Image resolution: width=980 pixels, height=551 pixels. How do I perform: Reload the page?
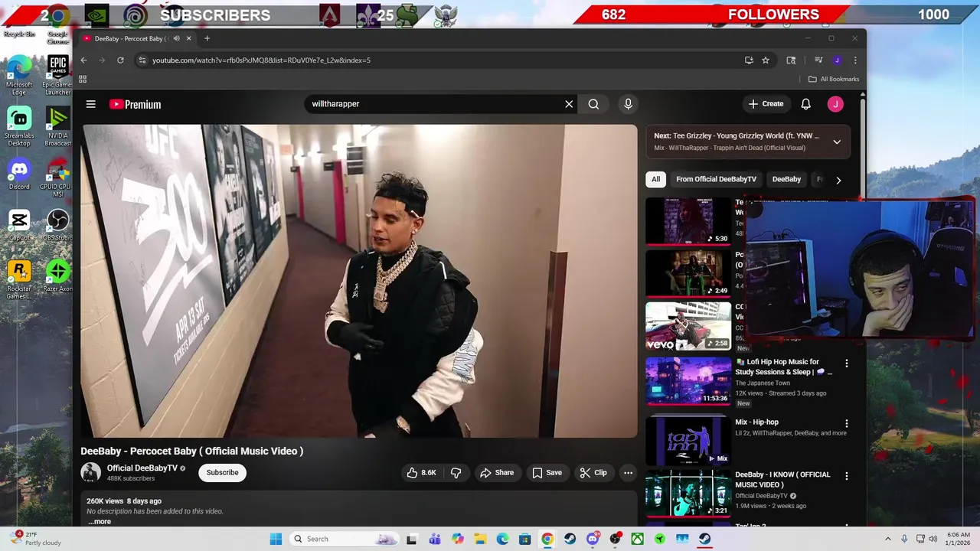120,60
